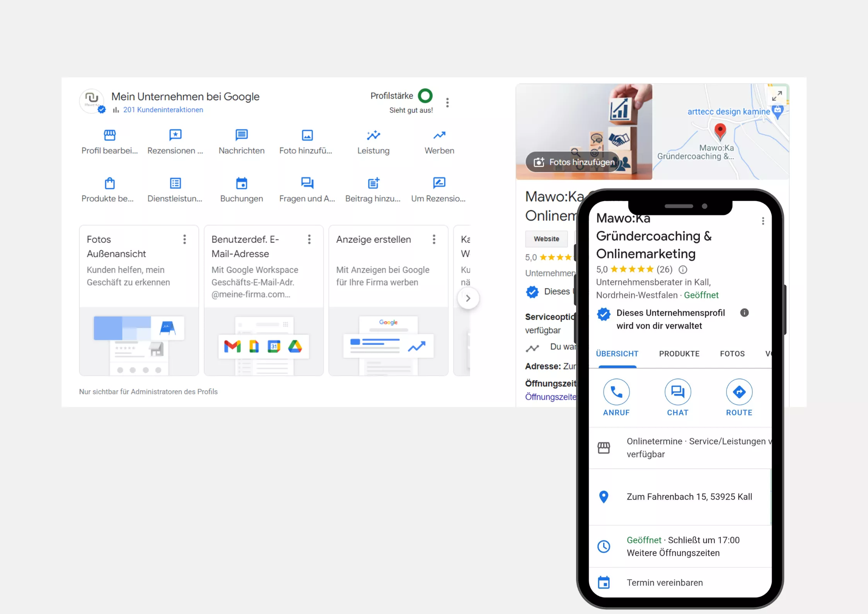The image size is (868, 614).
Task: Click the red map location pin
Action: pyautogui.click(x=720, y=132)
